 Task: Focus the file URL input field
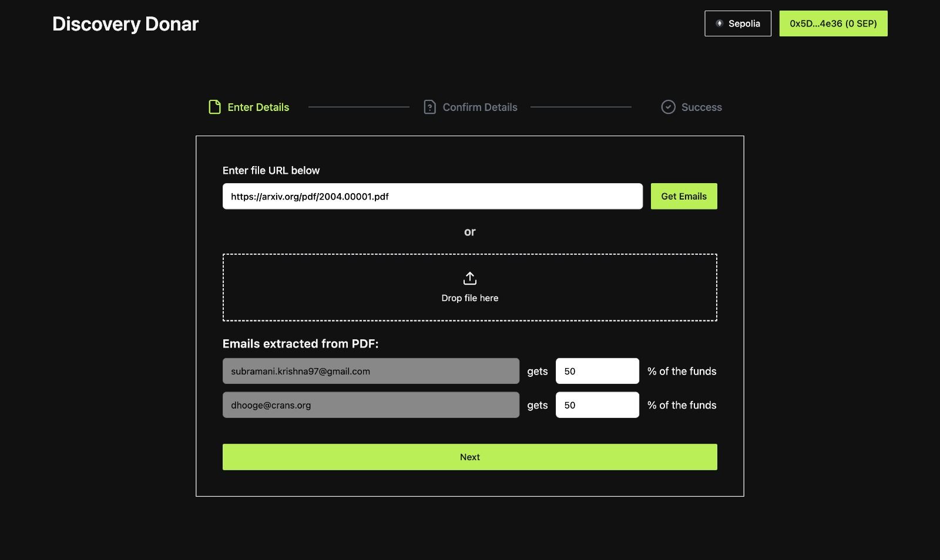coord(432,196)
